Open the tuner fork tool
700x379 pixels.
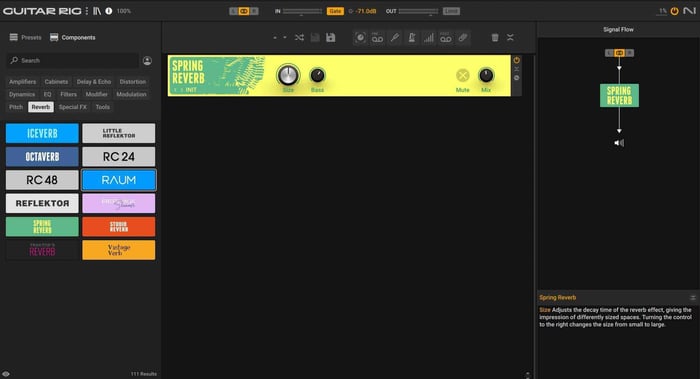click(x=395, y=37)
